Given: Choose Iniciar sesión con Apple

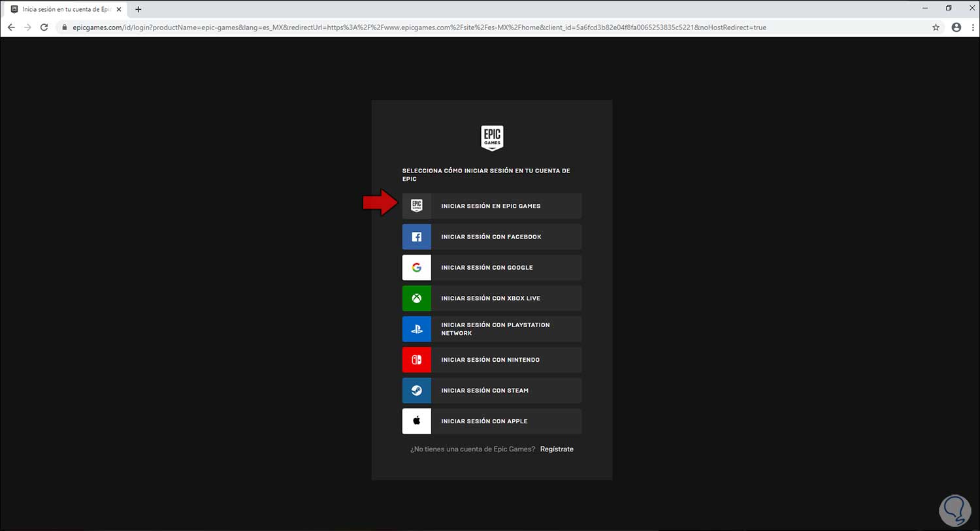Looking at the screenshot, I should (x=492, y=421).
